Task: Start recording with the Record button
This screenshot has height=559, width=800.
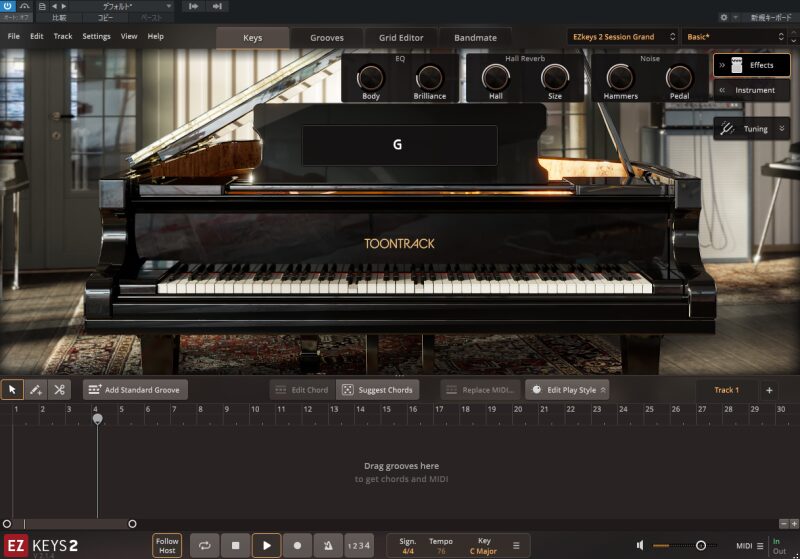Action: point(297,545)
